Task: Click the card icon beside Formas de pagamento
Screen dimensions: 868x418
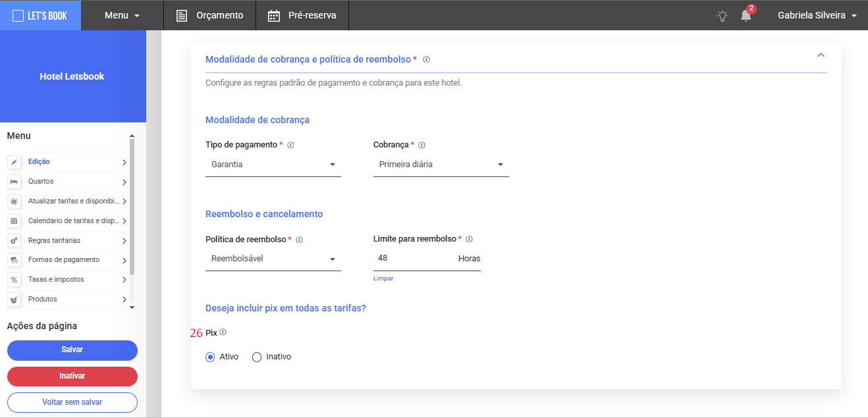Action: 14,260
